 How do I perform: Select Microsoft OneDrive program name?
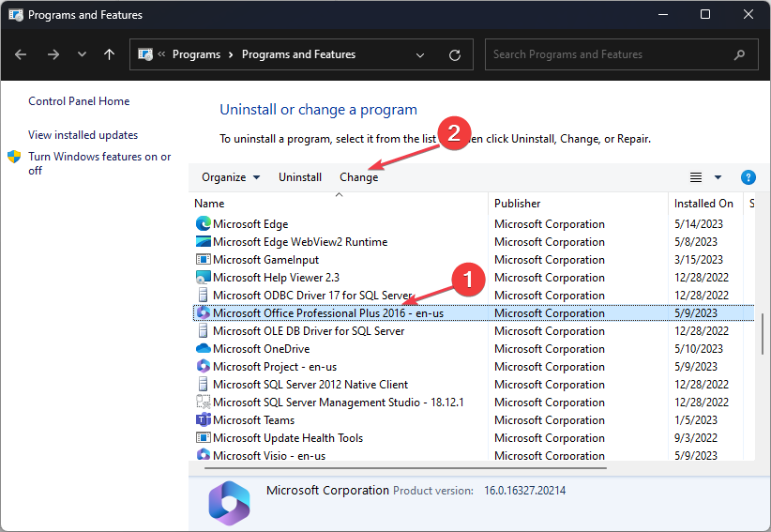(261, 349)
